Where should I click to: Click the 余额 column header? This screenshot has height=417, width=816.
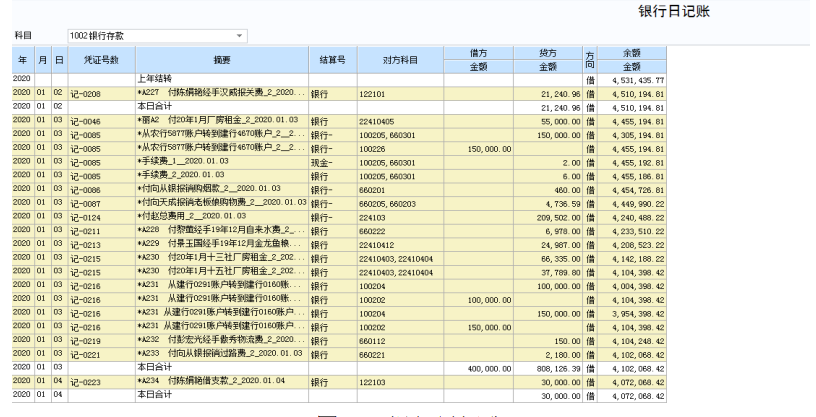coord(632,53)
